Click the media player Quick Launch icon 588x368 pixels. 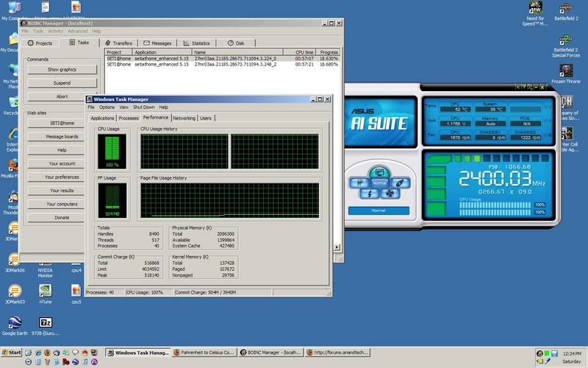(28, 362)
